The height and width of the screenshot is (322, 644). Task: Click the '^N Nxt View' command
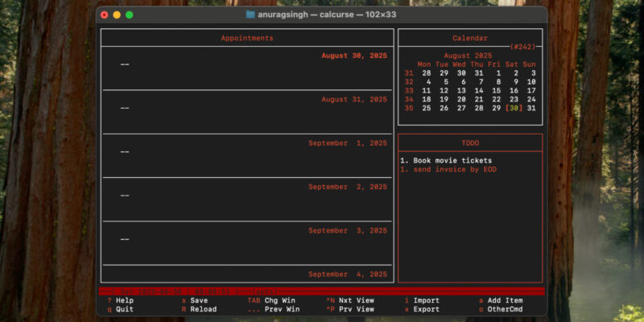350,300
